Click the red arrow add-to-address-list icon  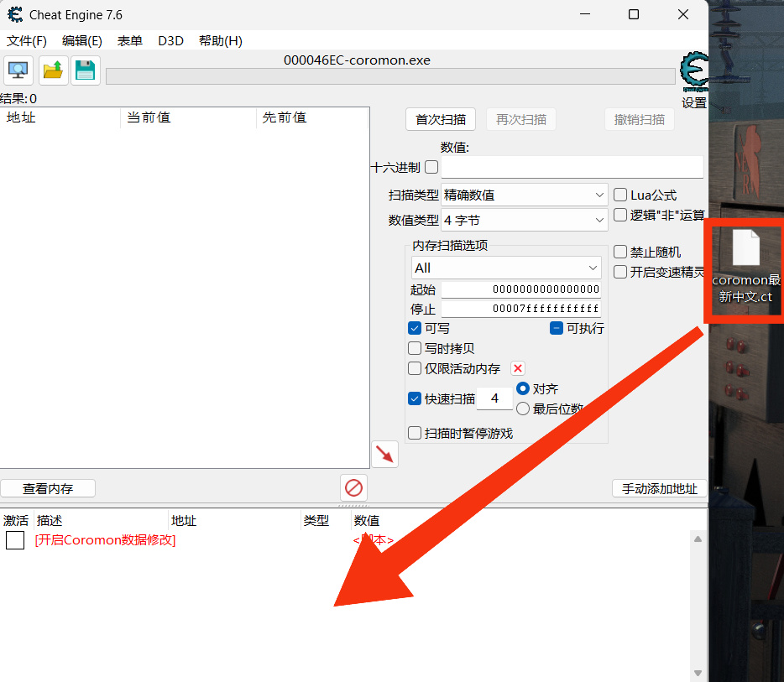tap(384, 454)
